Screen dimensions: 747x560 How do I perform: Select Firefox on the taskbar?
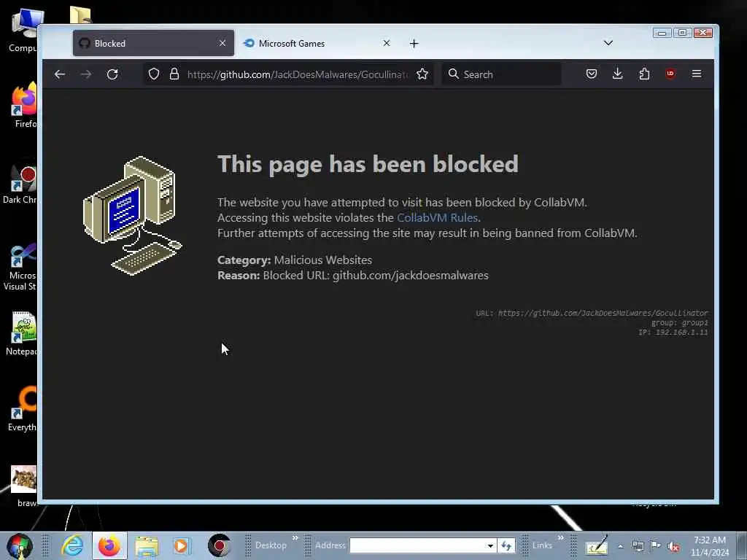(x=109, y=545)
